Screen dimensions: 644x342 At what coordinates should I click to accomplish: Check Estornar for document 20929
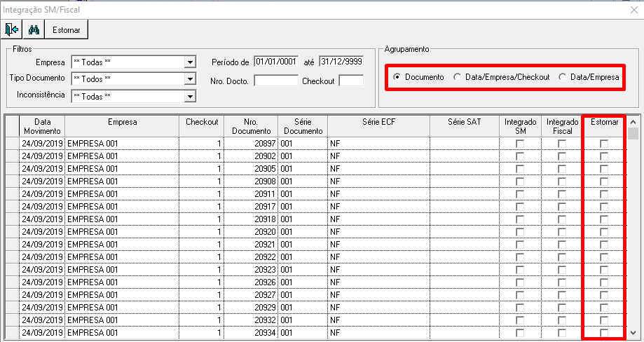tap(604, 308)
